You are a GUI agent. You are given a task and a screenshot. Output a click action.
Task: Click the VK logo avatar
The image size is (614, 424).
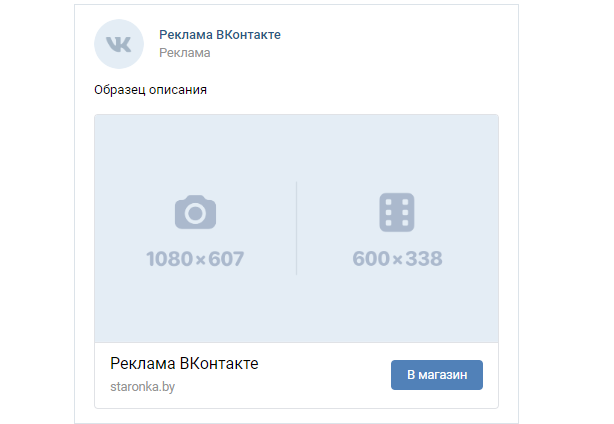pyautogui.click(x=119, y=44)
